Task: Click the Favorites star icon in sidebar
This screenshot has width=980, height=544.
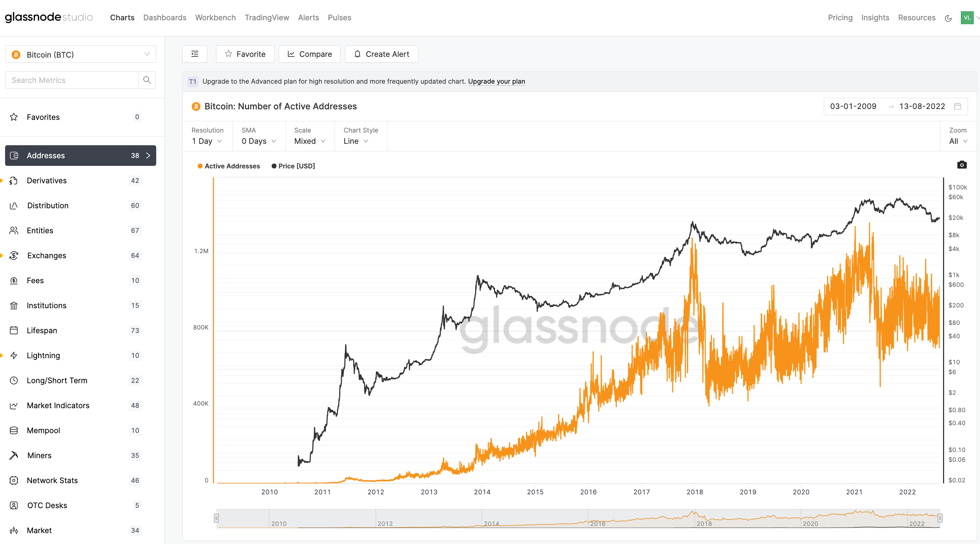Action: pyautogui.click(x=14, y=117)
